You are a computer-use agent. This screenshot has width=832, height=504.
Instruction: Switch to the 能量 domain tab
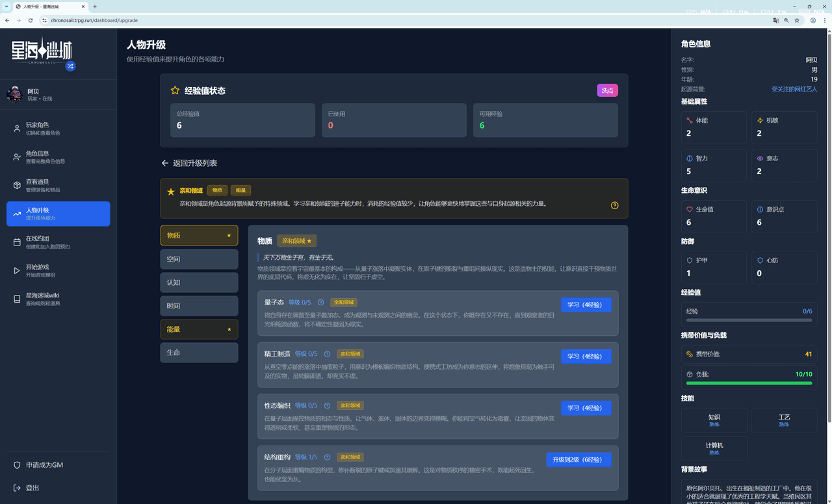pyautogui.click(x=199, y=329)
